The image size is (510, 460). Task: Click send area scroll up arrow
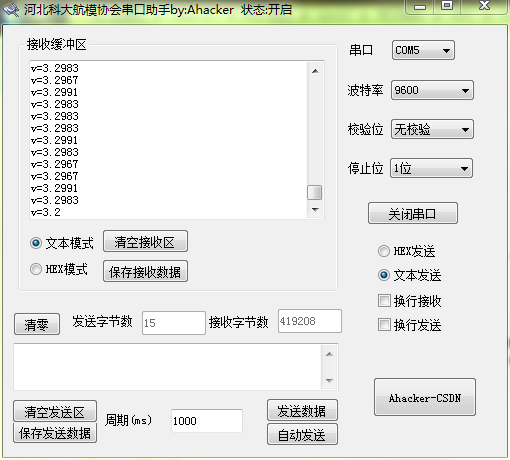[329, 354]
